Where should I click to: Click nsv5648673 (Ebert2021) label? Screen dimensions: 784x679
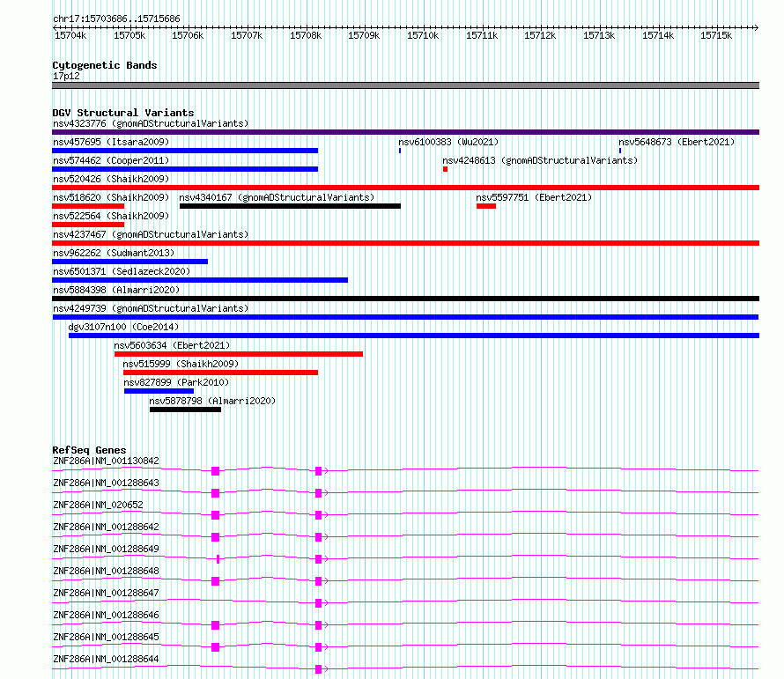(677, 142)
